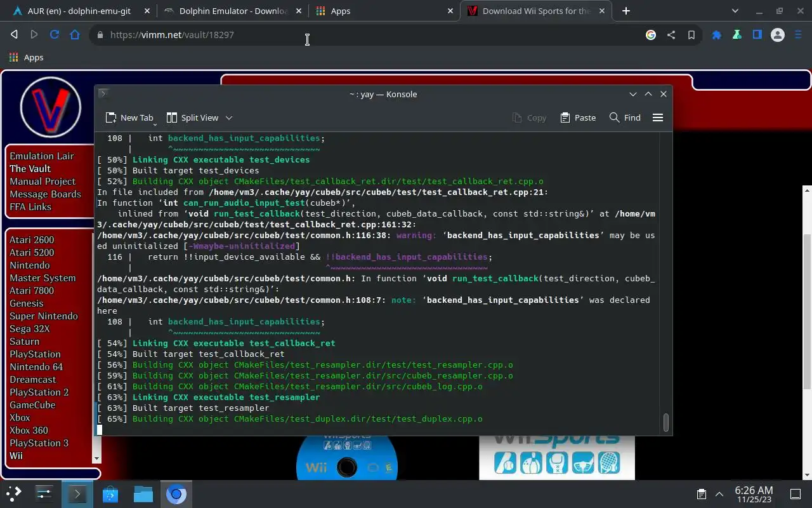Go back with the browser back arrow
The width and height of the screenshot is (812, 508).
click(x=14, y=35)
